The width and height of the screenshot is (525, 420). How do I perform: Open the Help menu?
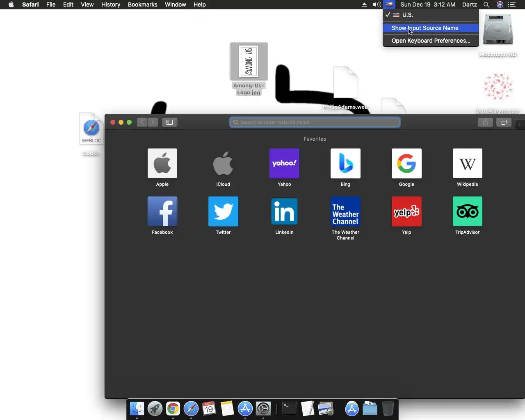(199, 5)
